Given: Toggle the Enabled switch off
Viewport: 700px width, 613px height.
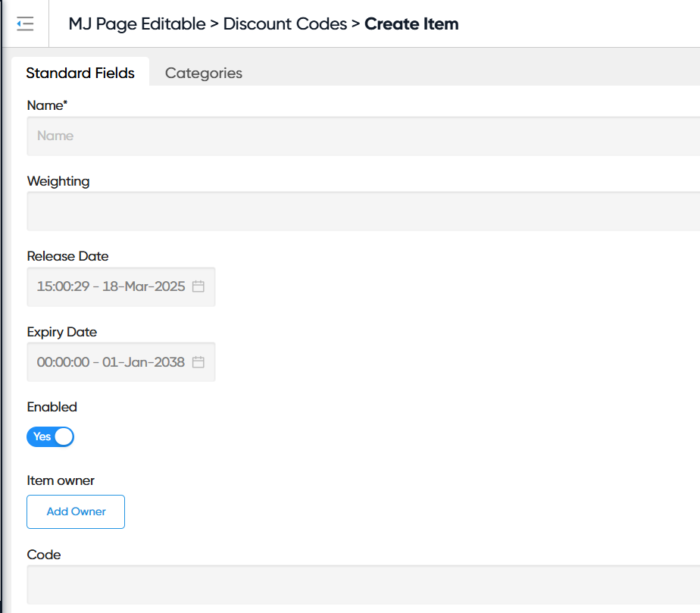Looking at the screenshot, I should [51, 436].
